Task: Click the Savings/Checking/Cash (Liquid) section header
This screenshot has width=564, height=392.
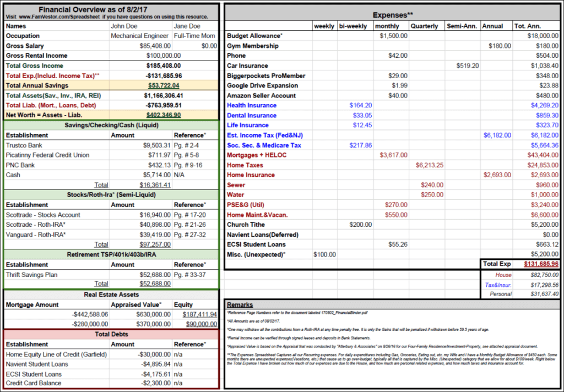Action: click(x=111, y=125)
